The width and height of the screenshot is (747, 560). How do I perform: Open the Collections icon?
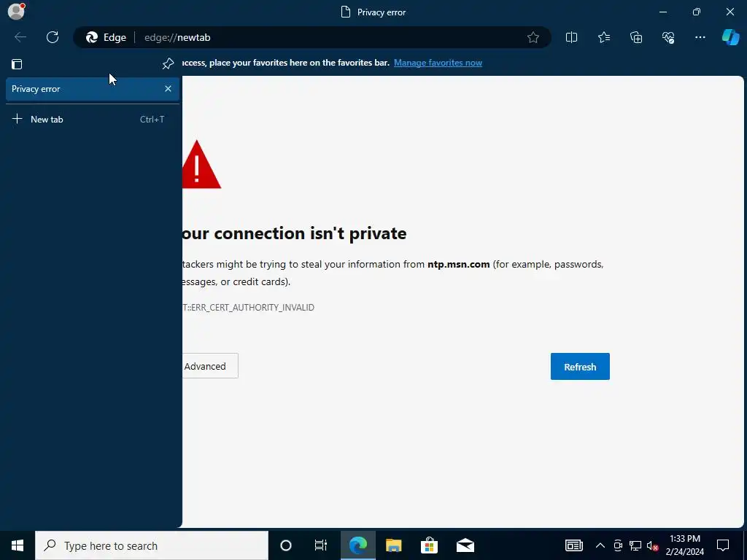[636, 37]
